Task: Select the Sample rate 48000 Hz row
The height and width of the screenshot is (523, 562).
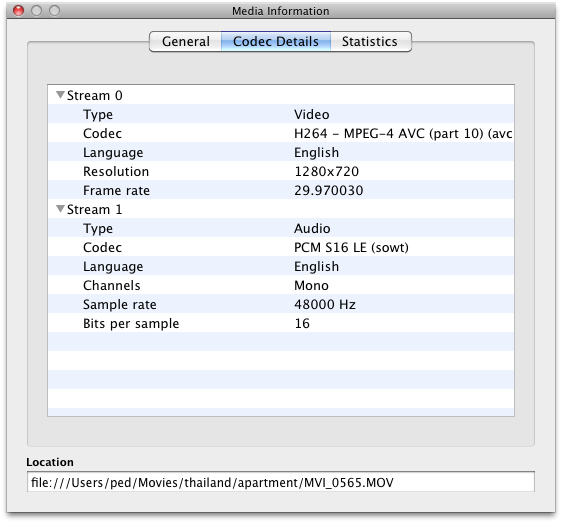Action: point(281,304)
